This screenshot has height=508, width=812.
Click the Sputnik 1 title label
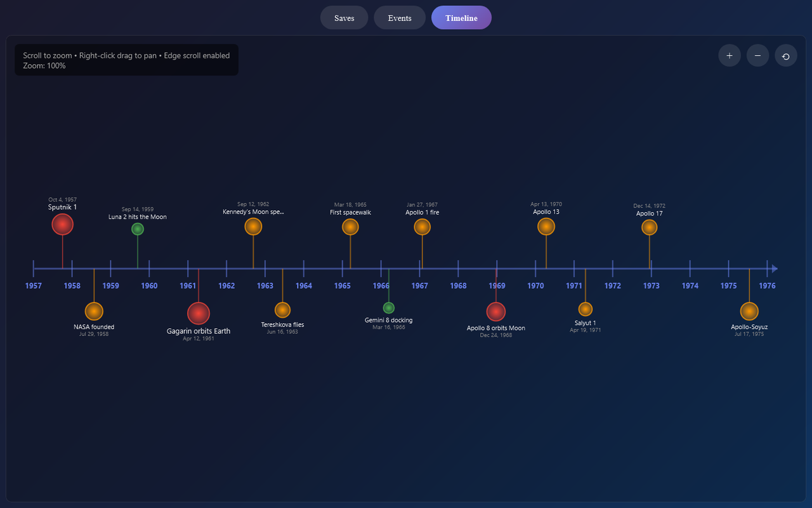pyautogui.click(x=62, y=207)
